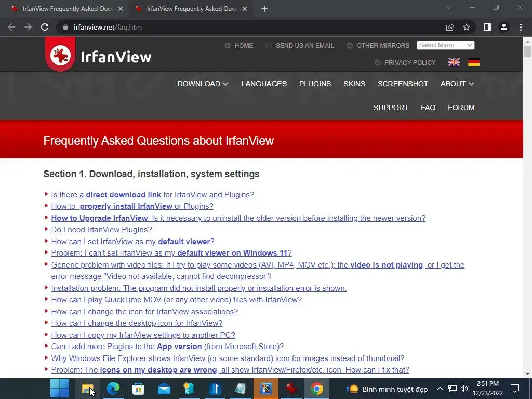Expand the DOWNLOAD menu
This screenshot has height=399, width=532.
pos(203,84)
